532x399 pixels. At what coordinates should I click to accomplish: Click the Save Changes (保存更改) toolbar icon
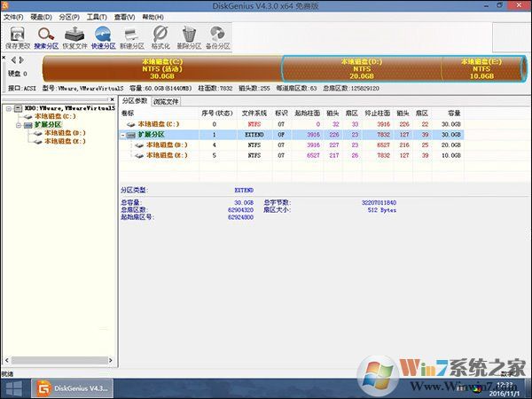pos(18,37)
